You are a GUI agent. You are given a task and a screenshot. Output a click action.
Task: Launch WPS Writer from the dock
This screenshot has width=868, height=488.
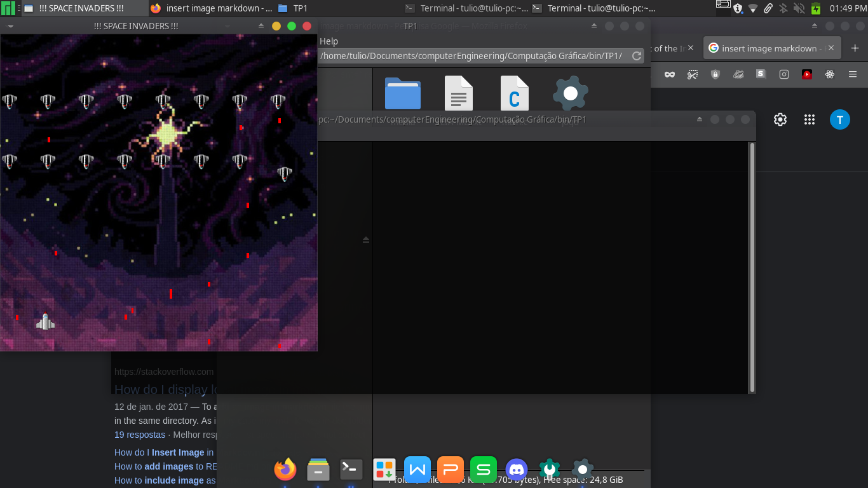(417, 470)
